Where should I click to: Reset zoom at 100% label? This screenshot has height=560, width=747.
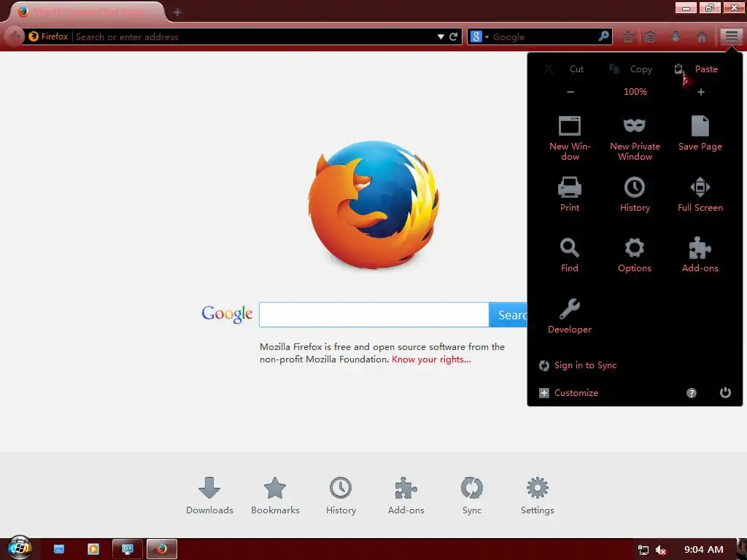(635, 91)
